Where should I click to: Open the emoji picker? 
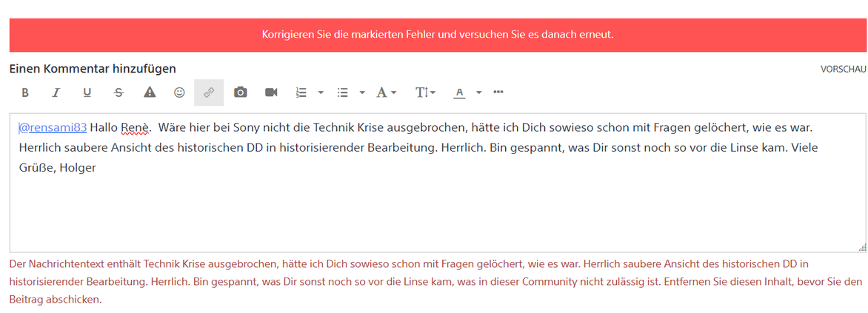(x=179, y=92)
